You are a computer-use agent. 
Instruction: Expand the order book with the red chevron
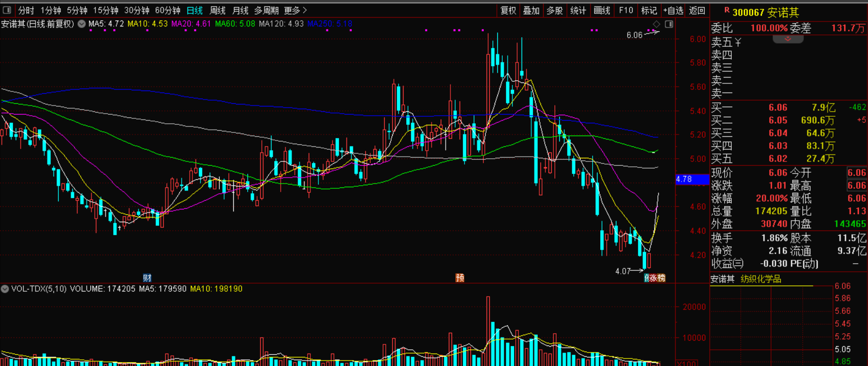[x=788, y=39]
